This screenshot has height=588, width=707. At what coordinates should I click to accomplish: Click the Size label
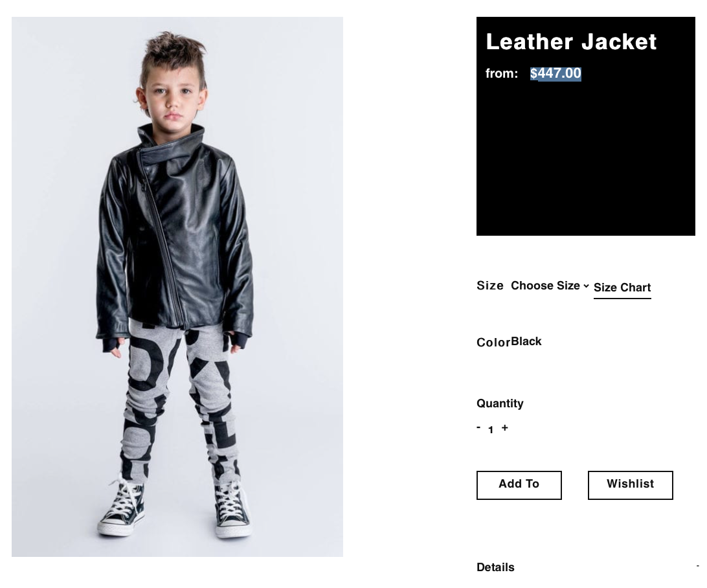pyautogui.click(x=489, y=286)
